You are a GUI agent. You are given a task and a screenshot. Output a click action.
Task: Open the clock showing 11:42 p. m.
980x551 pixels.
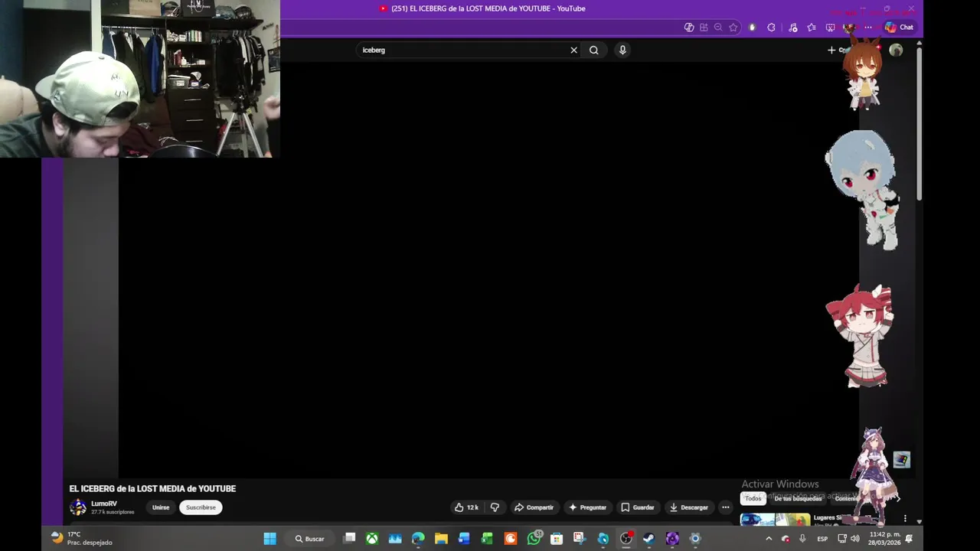(884, 538)
